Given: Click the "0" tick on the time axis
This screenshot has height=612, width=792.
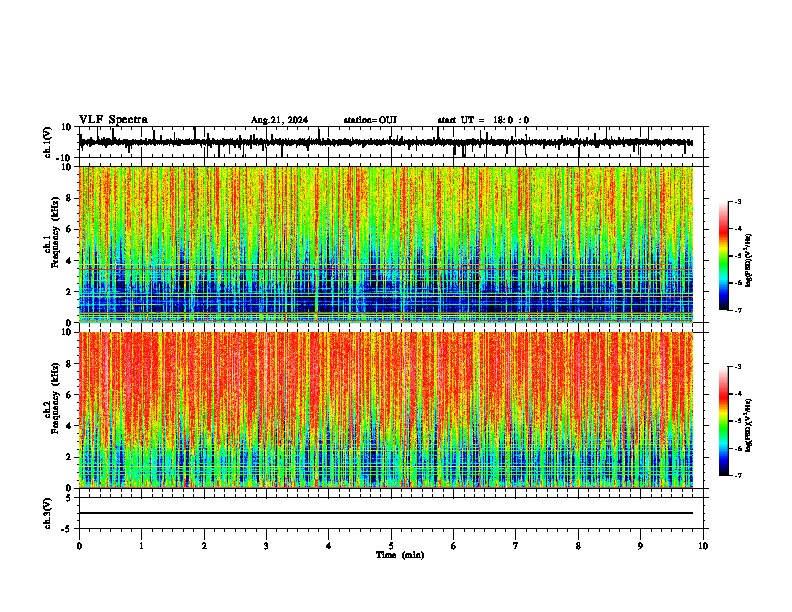Looking at the screenshot, I should click(79, 546).
